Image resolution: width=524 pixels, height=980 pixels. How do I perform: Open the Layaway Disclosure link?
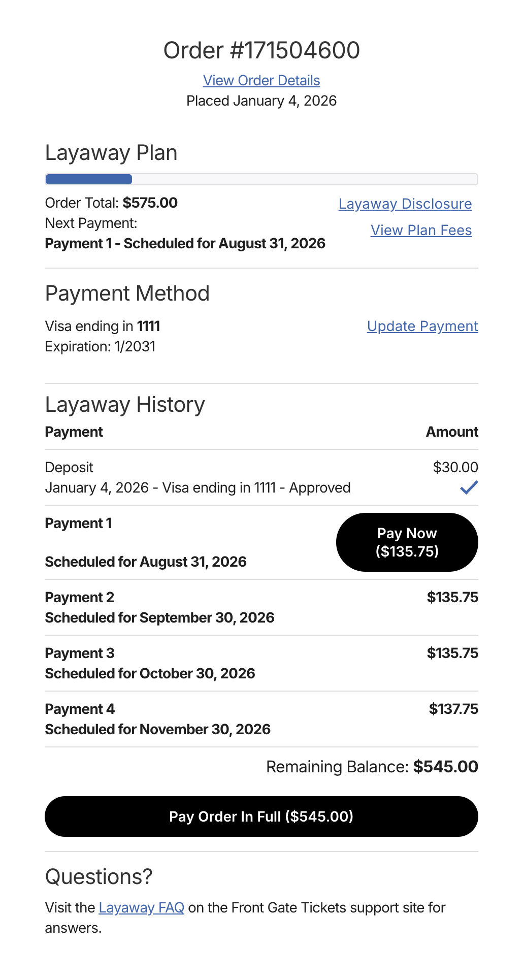tap(405, 204)
